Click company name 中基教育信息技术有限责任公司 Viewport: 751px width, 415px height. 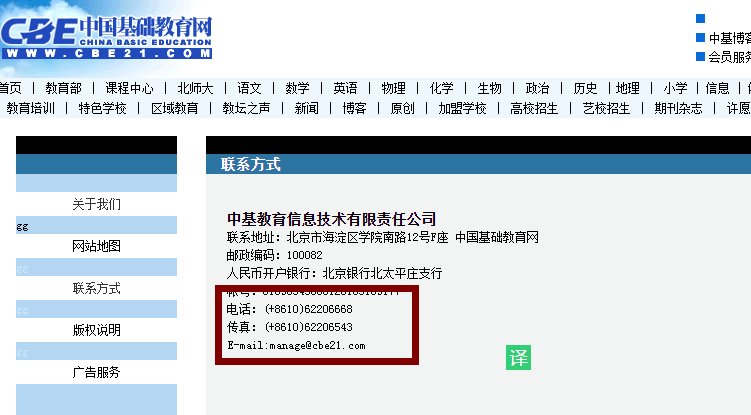tap(331, 219)
